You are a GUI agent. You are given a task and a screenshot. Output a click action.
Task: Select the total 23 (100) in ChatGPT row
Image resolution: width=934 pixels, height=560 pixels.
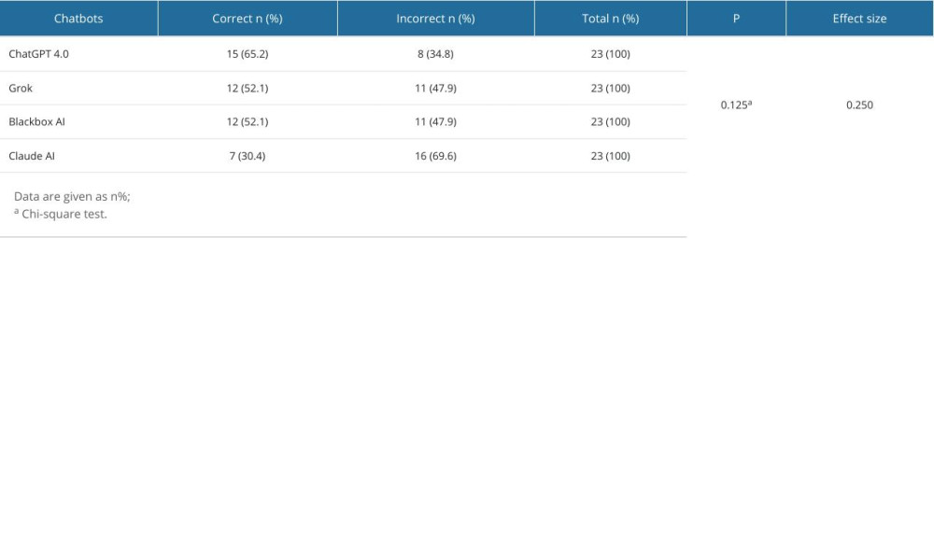(x=611, y=54)
